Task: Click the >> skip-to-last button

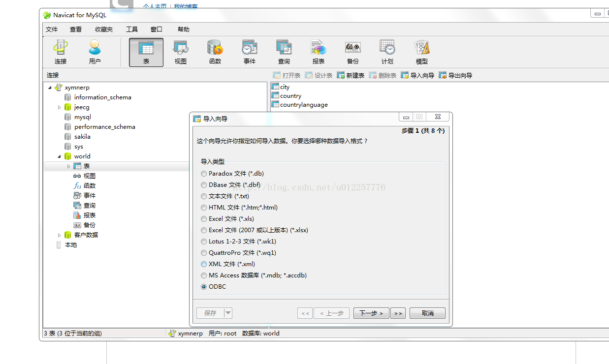Action: 398,313
